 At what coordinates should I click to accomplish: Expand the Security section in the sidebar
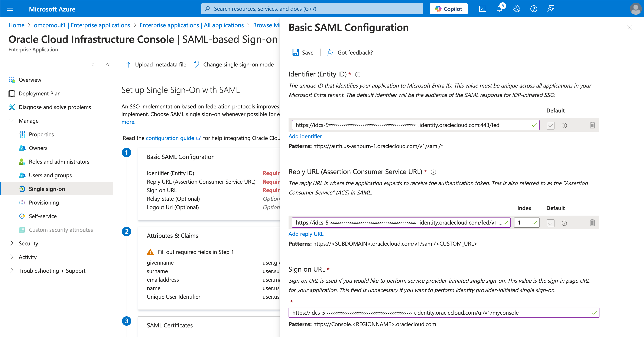point(29,243)
